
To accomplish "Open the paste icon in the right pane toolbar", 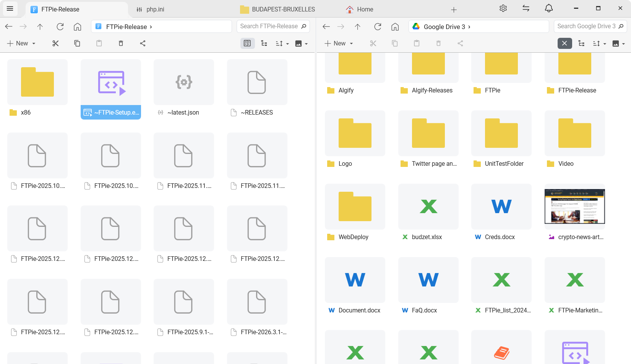I will coord(416,43).
